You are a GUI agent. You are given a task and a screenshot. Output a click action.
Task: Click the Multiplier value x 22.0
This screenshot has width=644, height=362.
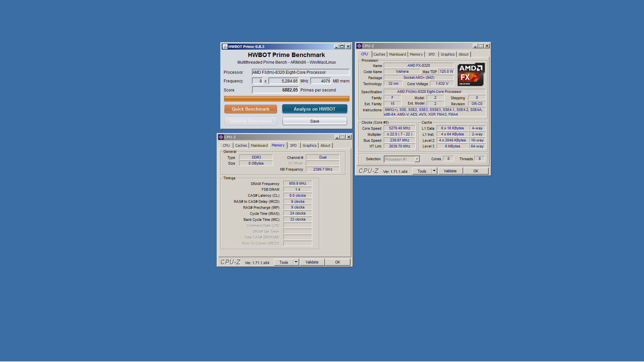click(x=399, y=134)
